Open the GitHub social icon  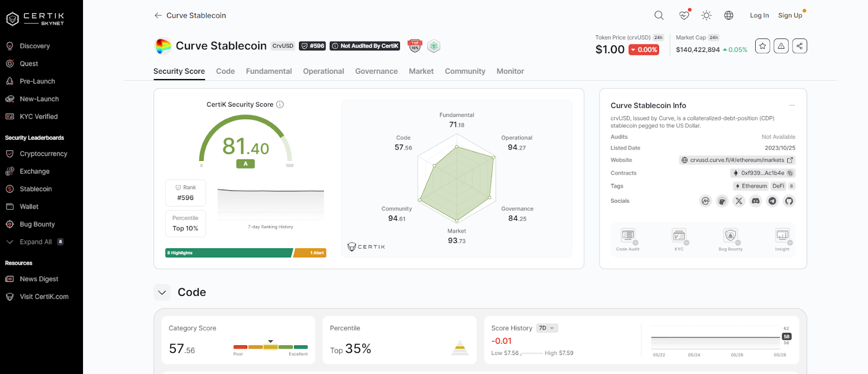click(x=789, y=201)
